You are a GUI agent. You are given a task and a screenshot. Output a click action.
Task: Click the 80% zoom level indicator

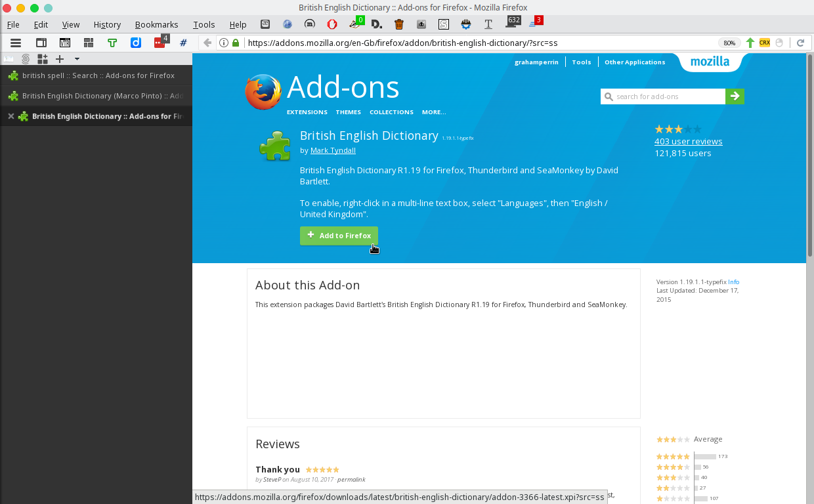pyautogui.click(x=729, y=43)
